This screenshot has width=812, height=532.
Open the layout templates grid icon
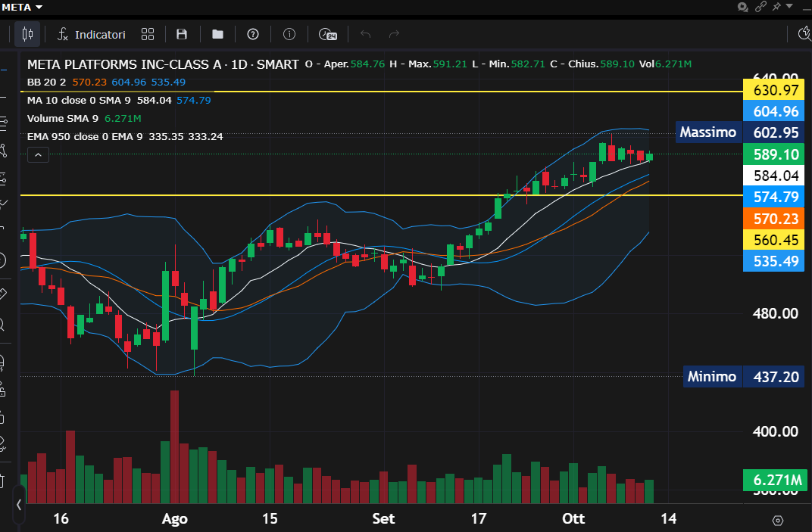click(148, 34)
